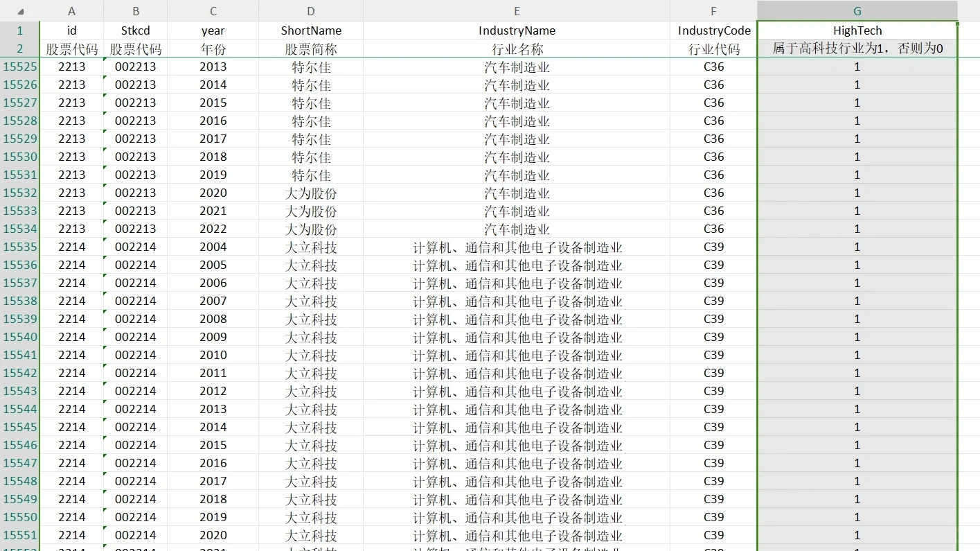Click the '行业名称' cell in row 2

517,49
